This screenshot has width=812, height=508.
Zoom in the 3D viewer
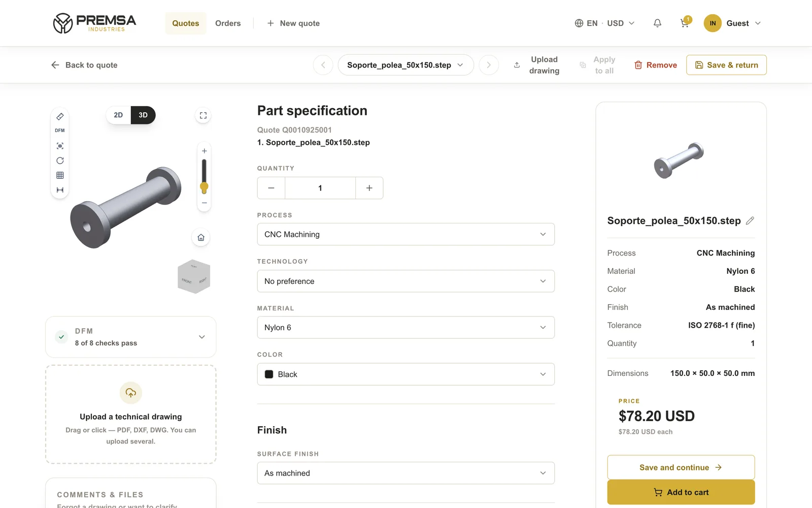204,151
